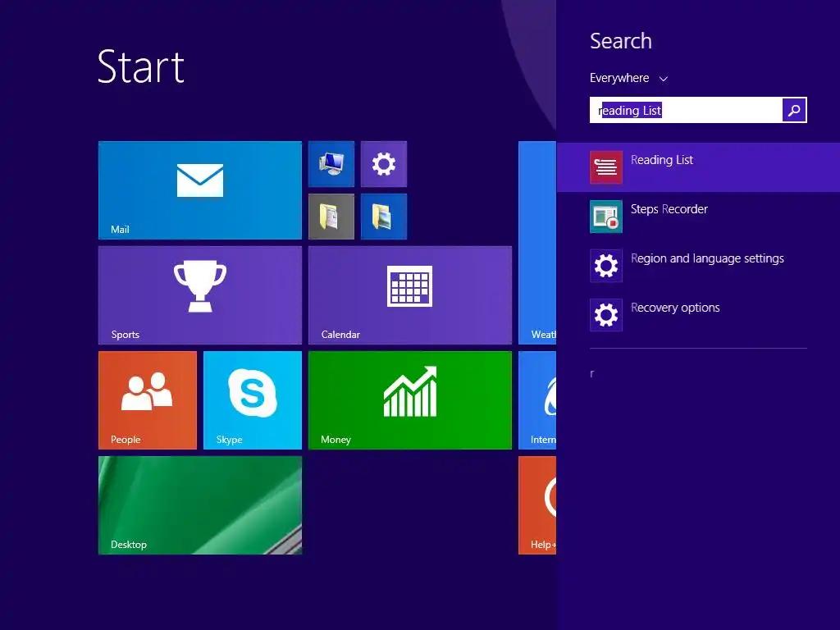Open the Money tile

(410, 400)
